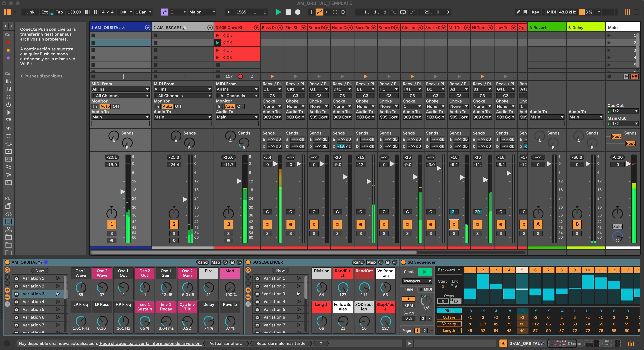Click the Actualizar ahora button

coord(226,344)
